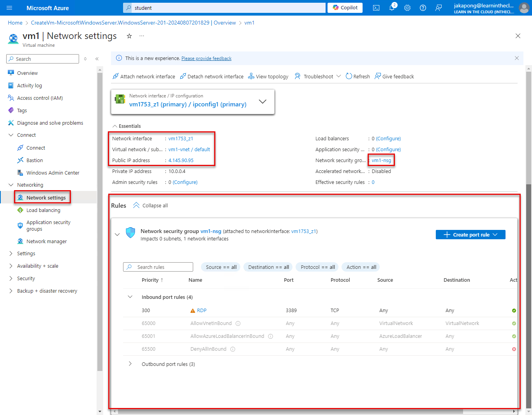Screen dimensions: 532x415
Task: Click the Copilot button
Action: (x=345, y=8)
